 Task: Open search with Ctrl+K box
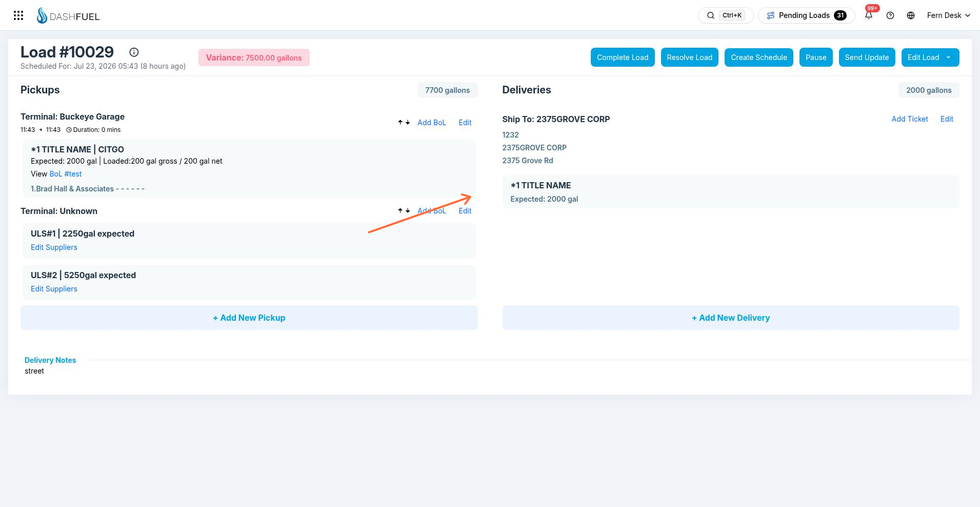pyautogui.click(x=726, y=15)
